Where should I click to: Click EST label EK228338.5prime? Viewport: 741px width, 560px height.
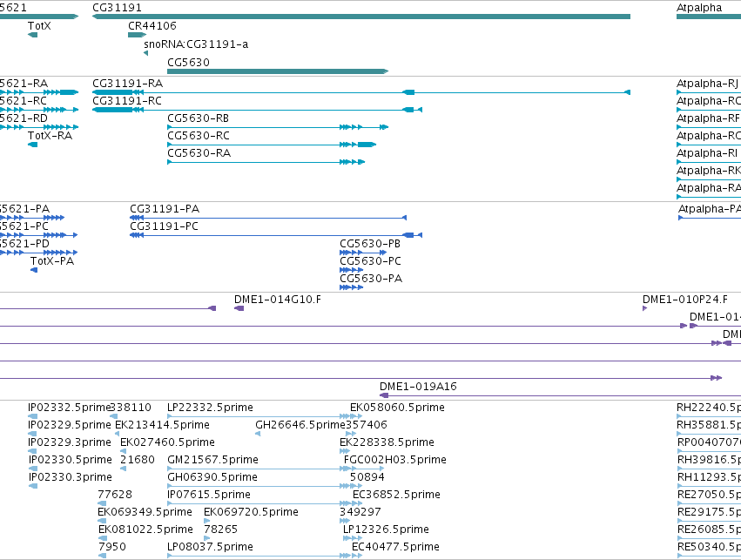pyautogui.click(x=387, y=442)
